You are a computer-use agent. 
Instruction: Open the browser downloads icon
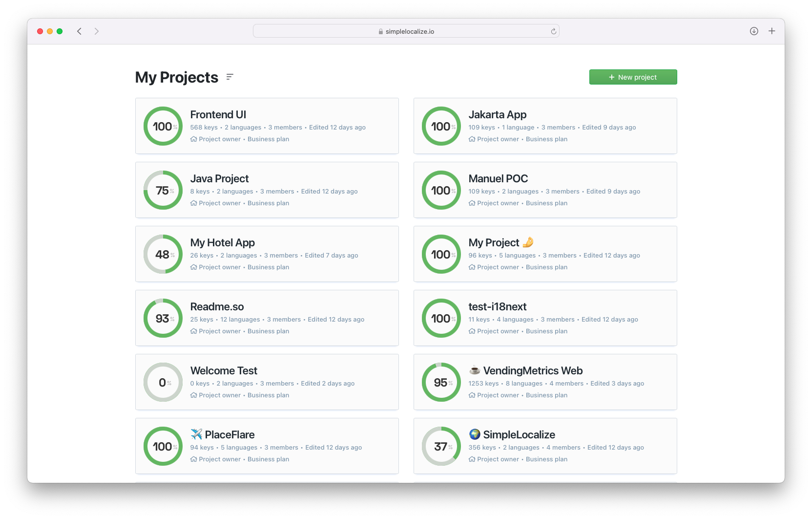pyautogui.click(x=754, y=31)
